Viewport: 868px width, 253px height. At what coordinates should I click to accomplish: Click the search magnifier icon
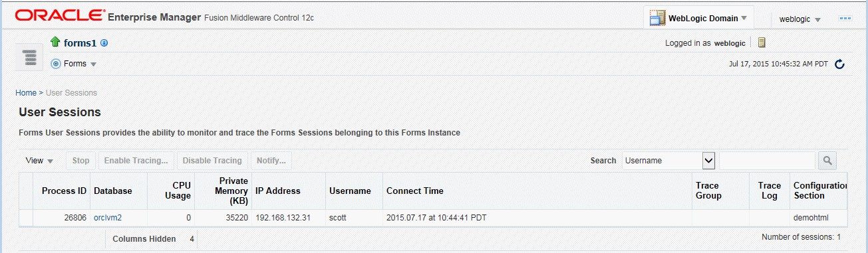pyautogui.click(x=827, y=161)
